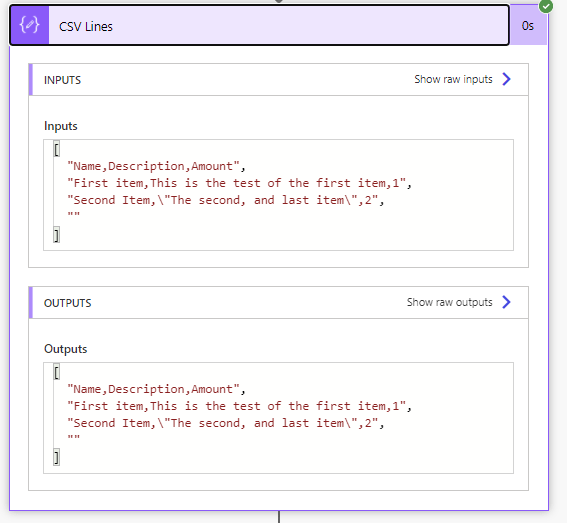Open Show raw outputs link
567x523 pixels.
(x=449, y=302)
